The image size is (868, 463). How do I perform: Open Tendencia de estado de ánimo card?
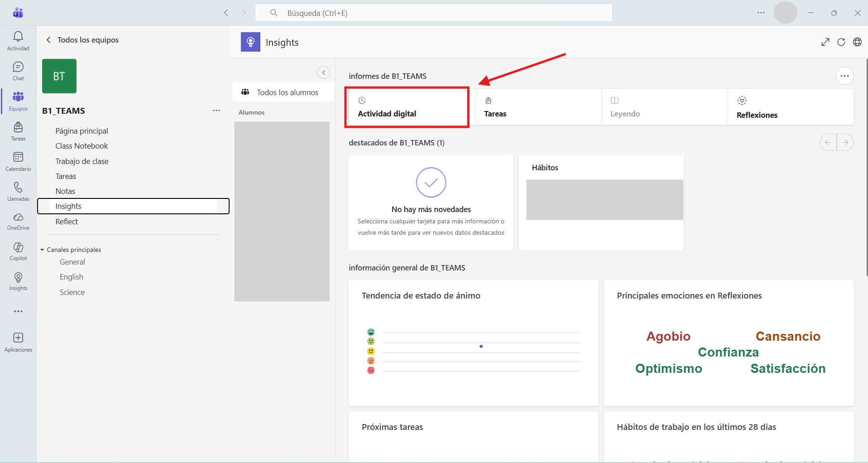pos(474,343)
